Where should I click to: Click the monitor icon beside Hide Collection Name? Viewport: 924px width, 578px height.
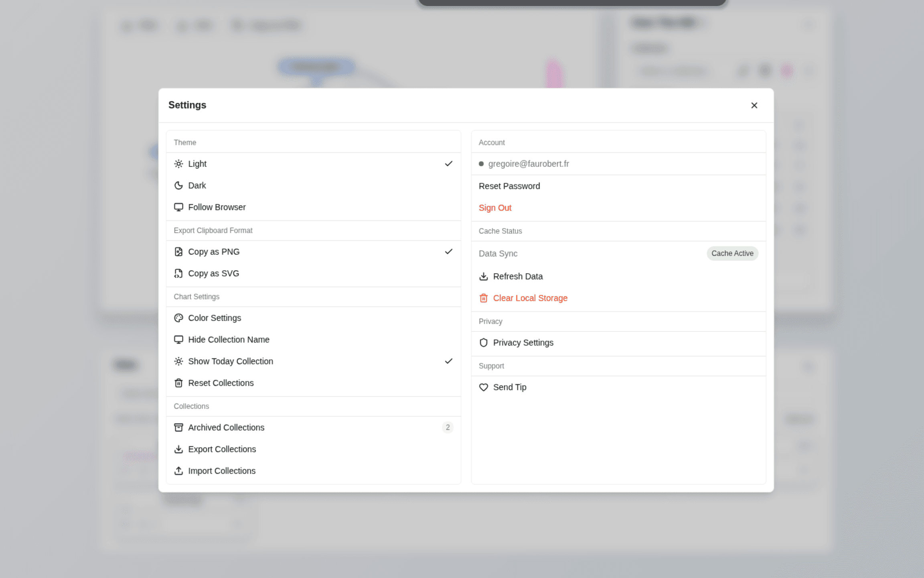[x=178, y=340]
